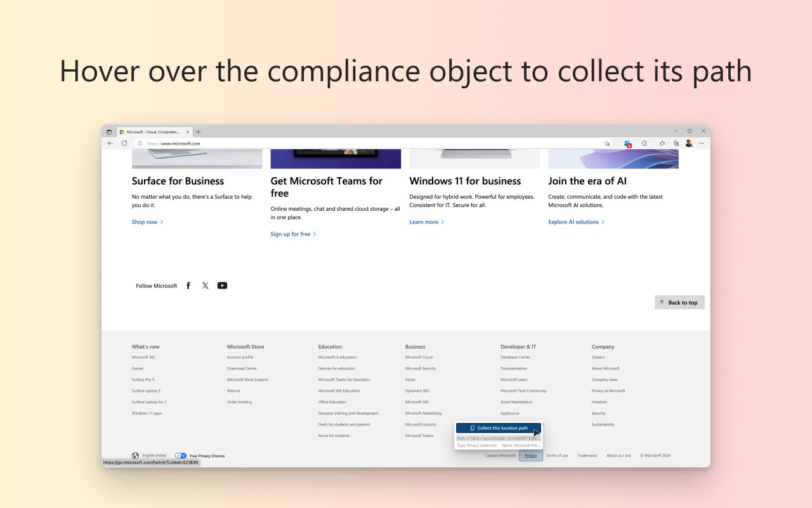812x508 pixels.
Task: Open Surface Laptop 5 link
Action: (146, 391)
